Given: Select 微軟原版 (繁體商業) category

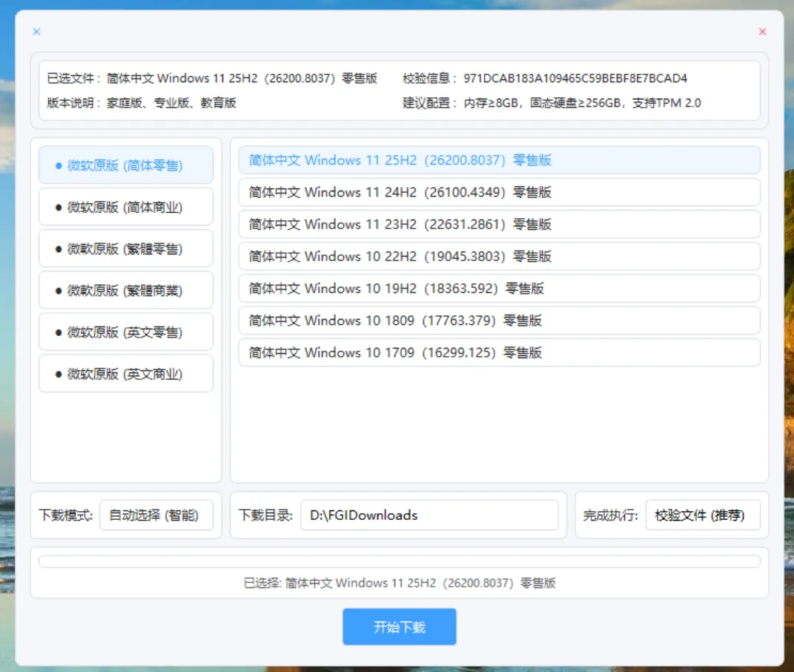Looking at the screenshot, I should 125,290.
